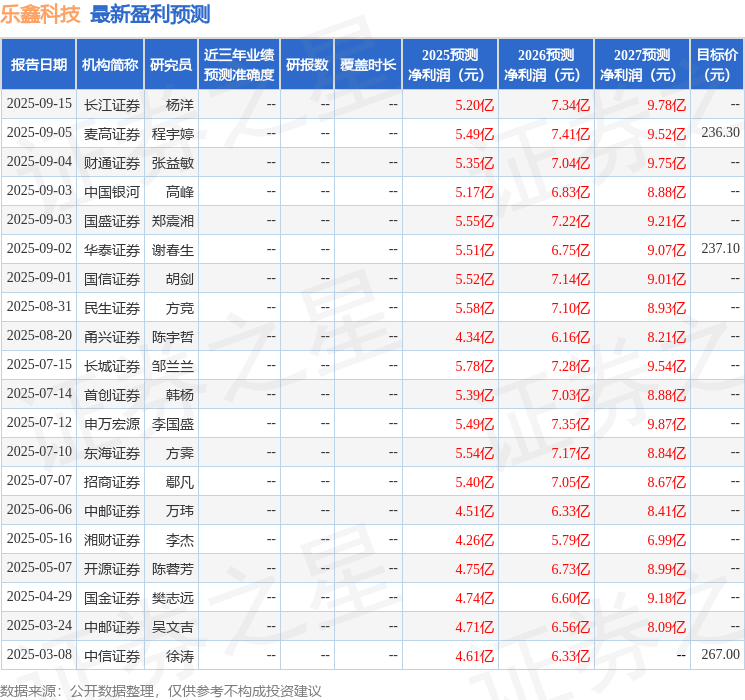Select 华泰证券 institution cell
The width and height of the screenshot is (745, 700).
pos(112,250)
